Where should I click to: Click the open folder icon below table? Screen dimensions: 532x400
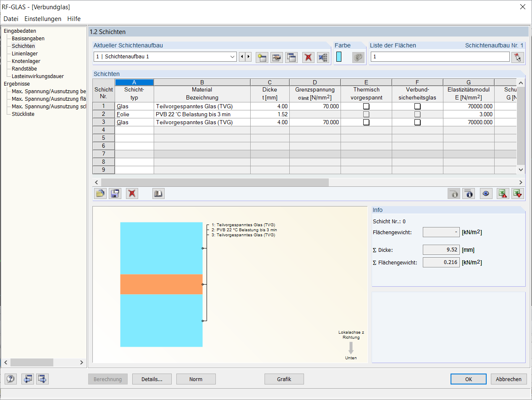click(100, 193)
